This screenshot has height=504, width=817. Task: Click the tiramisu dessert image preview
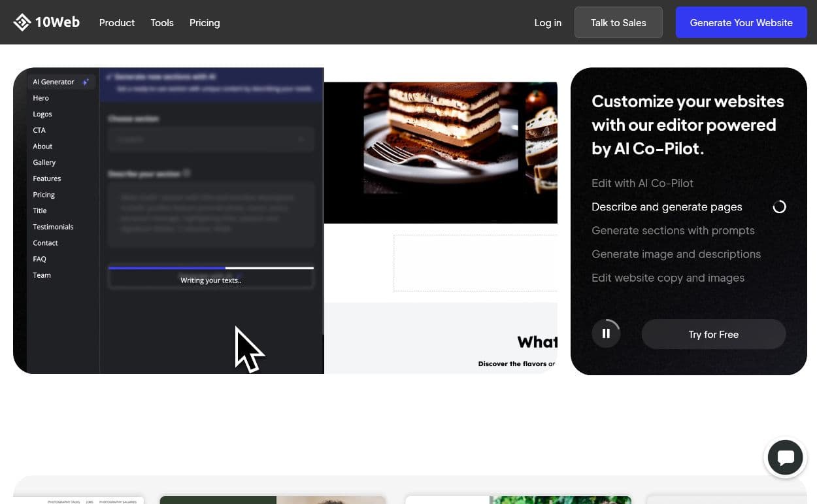[x=441, y=139]
